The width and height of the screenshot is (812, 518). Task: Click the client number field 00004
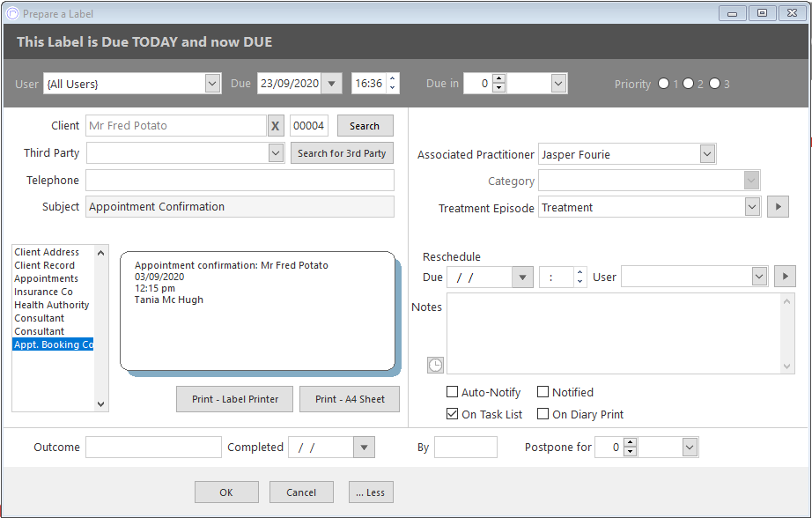tap(308, 126)
